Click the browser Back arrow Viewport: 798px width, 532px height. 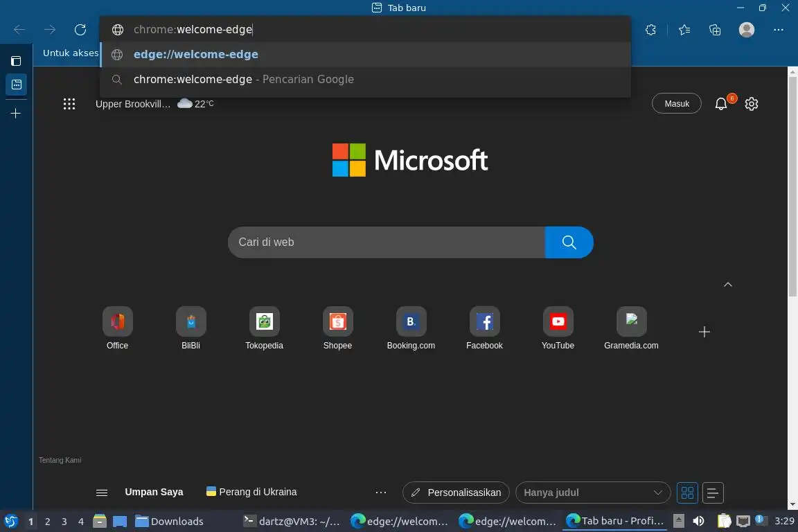point(19,30)
